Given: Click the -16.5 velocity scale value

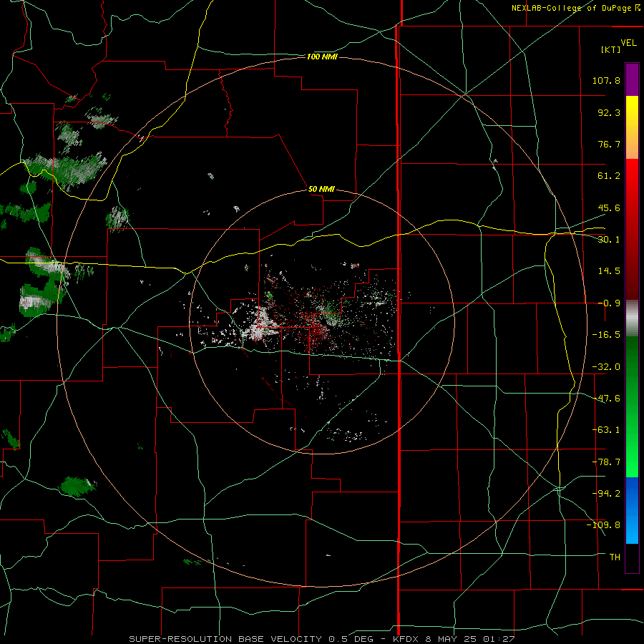Looking at the screenshot, I should click(606, 335).
